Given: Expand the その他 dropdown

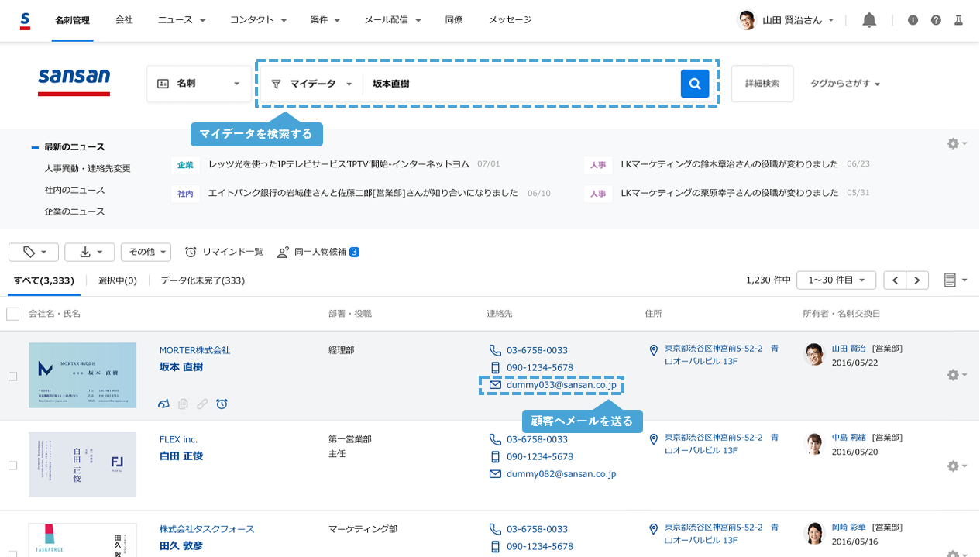Looking at the screenshot, I should click(x=146, y=252).
